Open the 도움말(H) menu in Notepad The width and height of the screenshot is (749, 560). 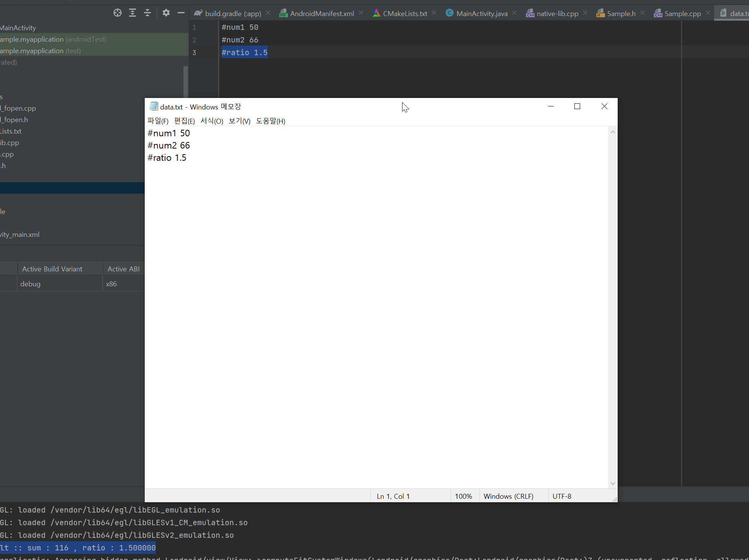click(270, 121)
